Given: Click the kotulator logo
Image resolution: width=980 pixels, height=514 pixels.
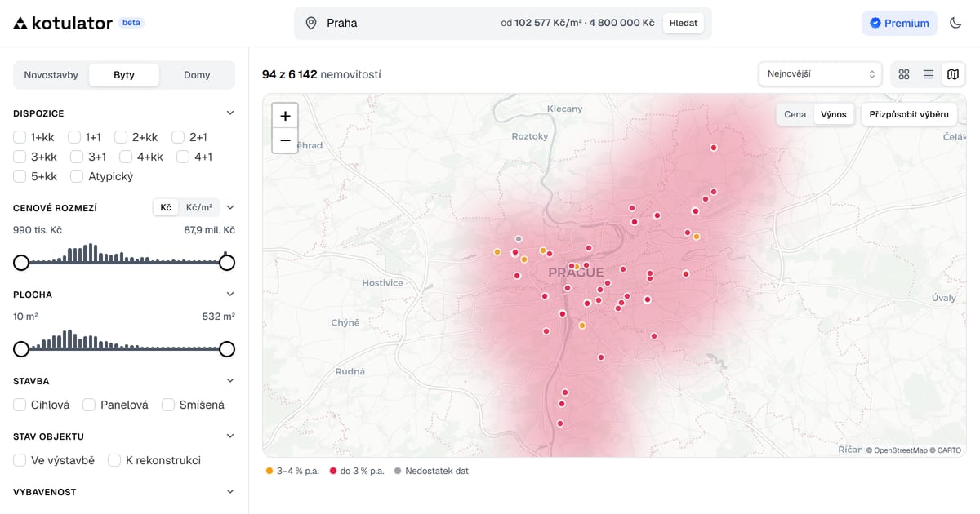Looking at the screenshot, I should click(63, 23).
